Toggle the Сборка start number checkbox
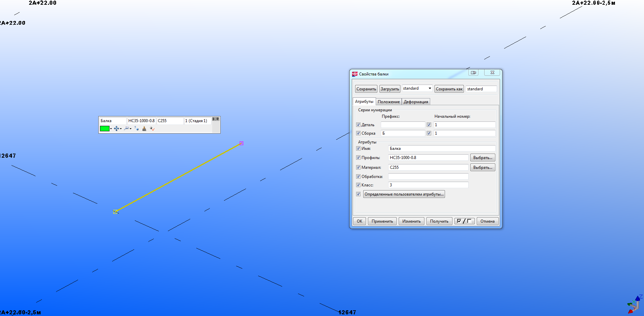This screenshot has width=644, height=316. pyautogui.click(x=429, y=133)
